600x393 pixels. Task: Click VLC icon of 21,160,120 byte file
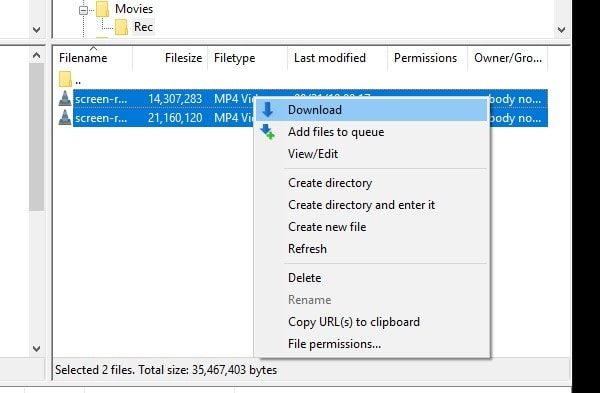[x=65, y=117]
